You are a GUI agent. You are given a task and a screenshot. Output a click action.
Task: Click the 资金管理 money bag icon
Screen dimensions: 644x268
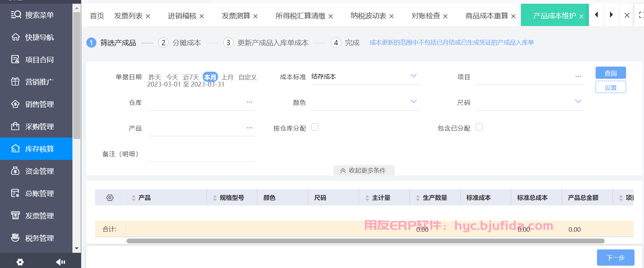pyautogui.click(x=16, y=171)
